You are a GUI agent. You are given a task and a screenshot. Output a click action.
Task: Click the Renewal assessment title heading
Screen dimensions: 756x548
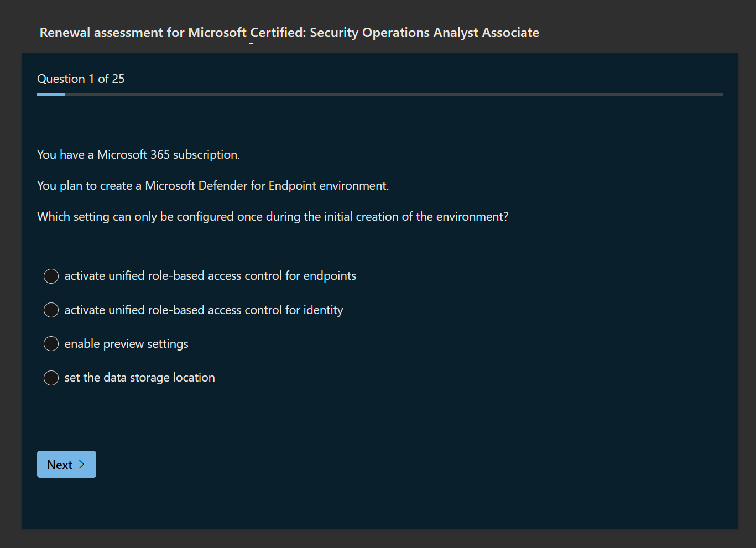[x=289, y=33]
